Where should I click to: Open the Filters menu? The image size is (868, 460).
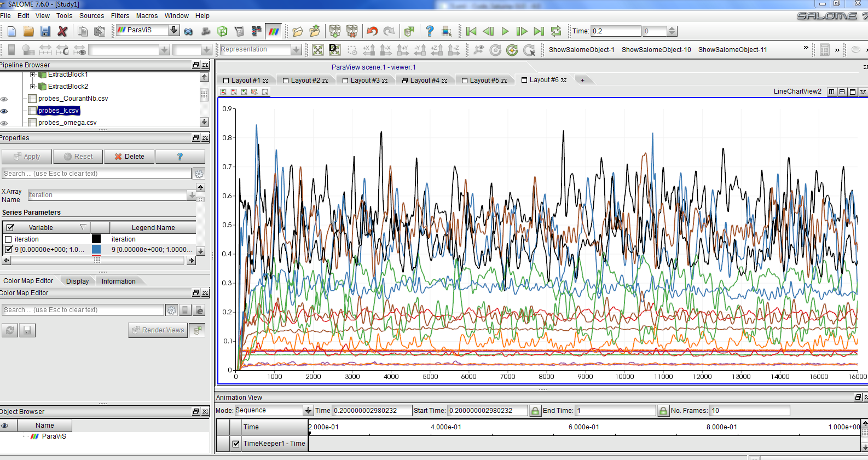pos(120,16)
